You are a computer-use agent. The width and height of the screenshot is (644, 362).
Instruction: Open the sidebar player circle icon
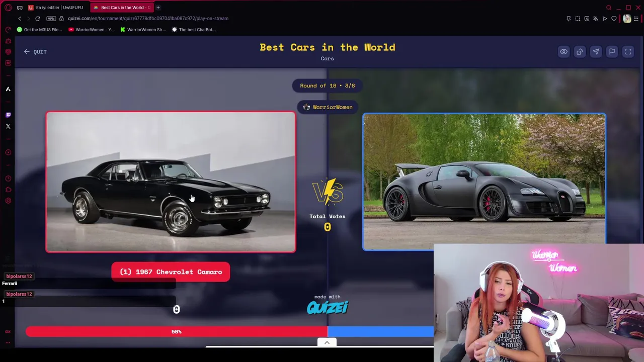8,152
